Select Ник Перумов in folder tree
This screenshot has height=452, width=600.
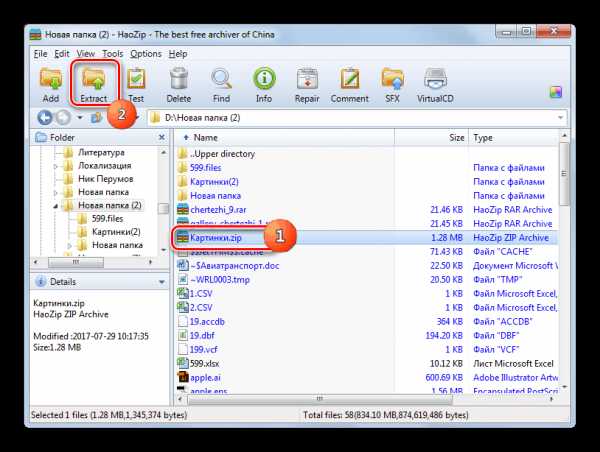106,179
